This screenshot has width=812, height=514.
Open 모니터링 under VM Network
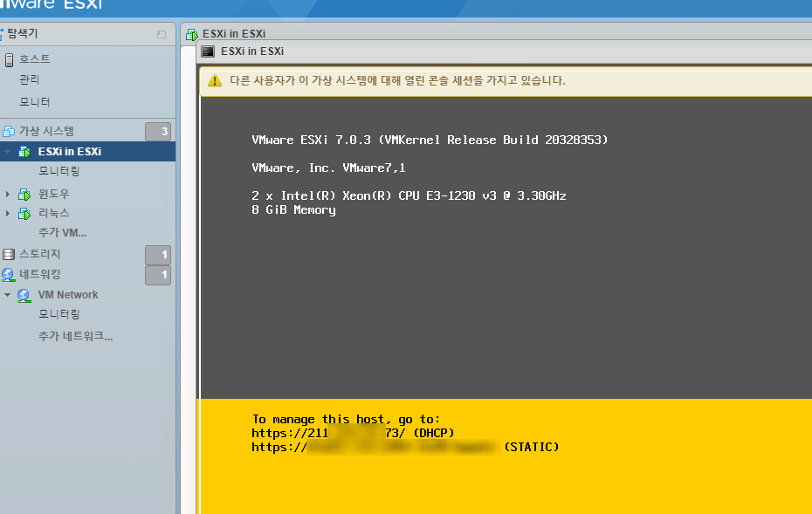[x=59, y=314]
